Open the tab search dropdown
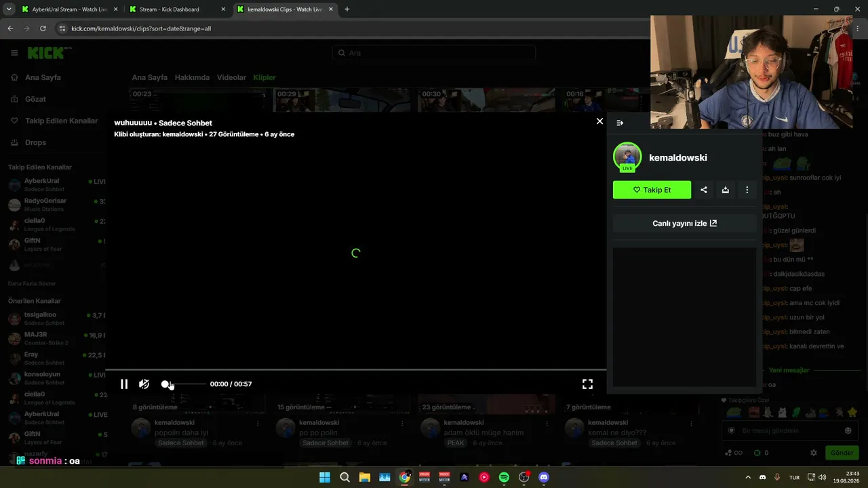868x488 pixels. tap(9, 9)
